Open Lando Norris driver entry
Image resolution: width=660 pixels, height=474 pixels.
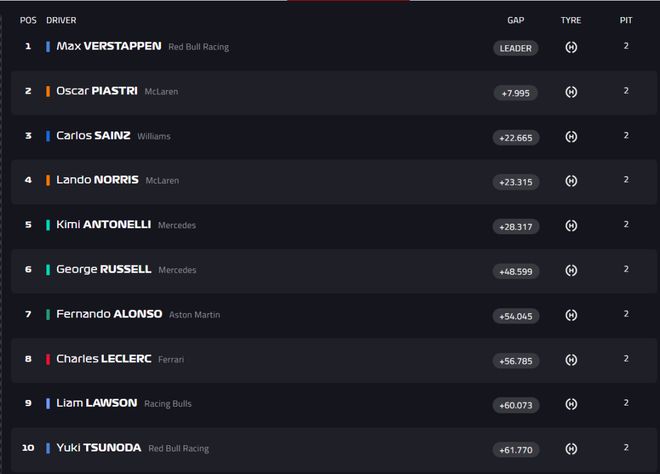point(97,180)
